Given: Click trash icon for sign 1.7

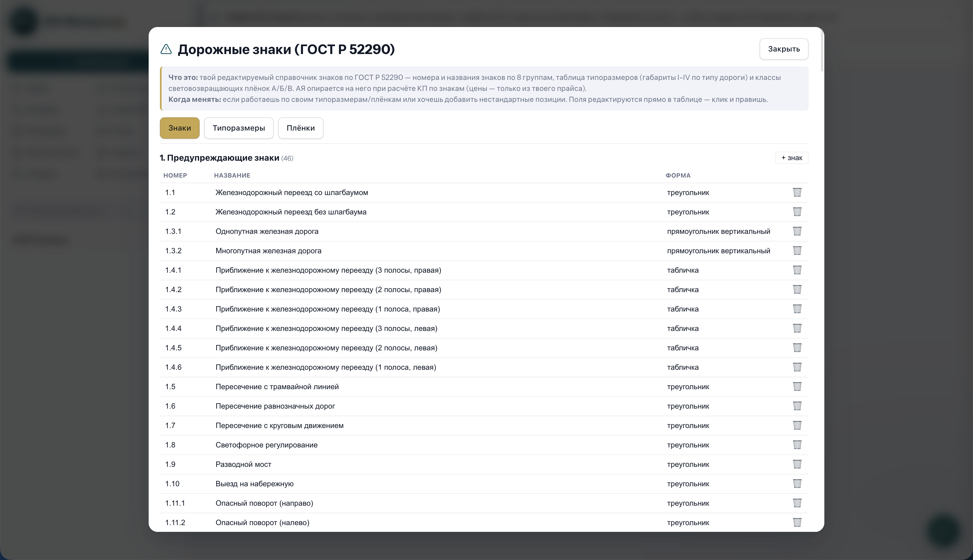Looking at the screenshot, I should tap(797, 425).
